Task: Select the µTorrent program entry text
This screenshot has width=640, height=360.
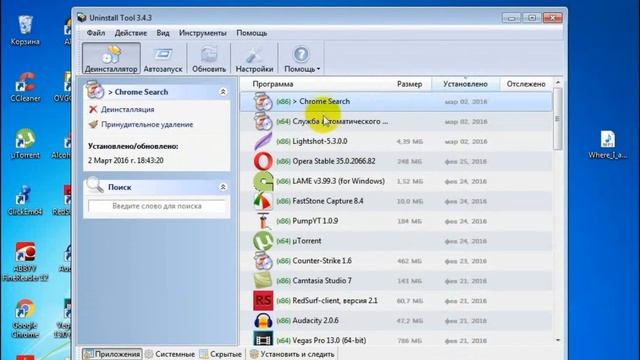Action: (x=307, y=241)
